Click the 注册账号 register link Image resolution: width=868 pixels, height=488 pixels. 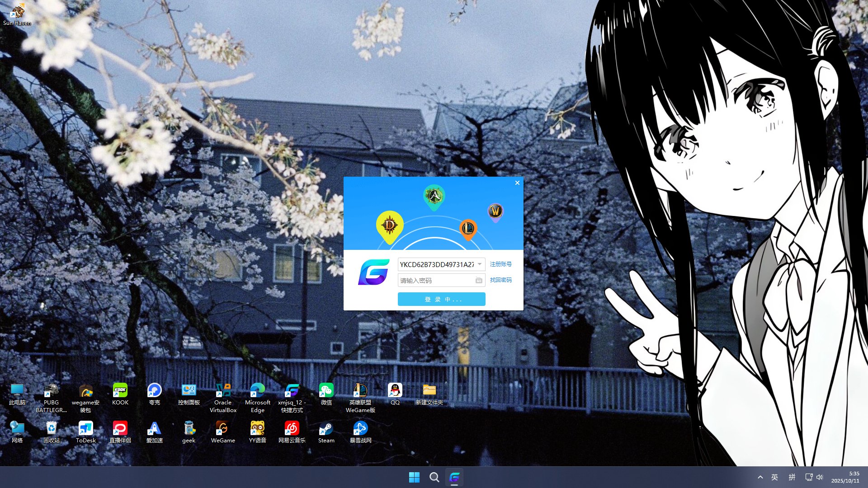coord(500,264)
